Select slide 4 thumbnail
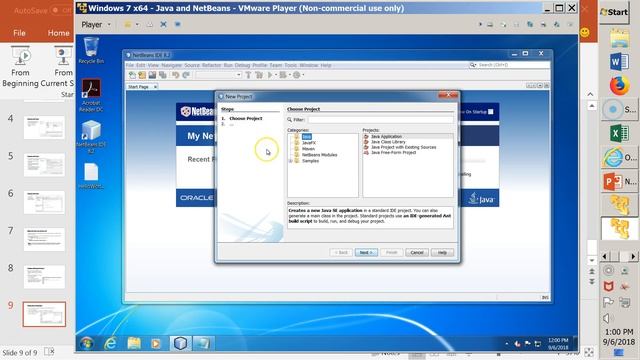The width and height of the screenshot is (640, 360). point(44,127)
